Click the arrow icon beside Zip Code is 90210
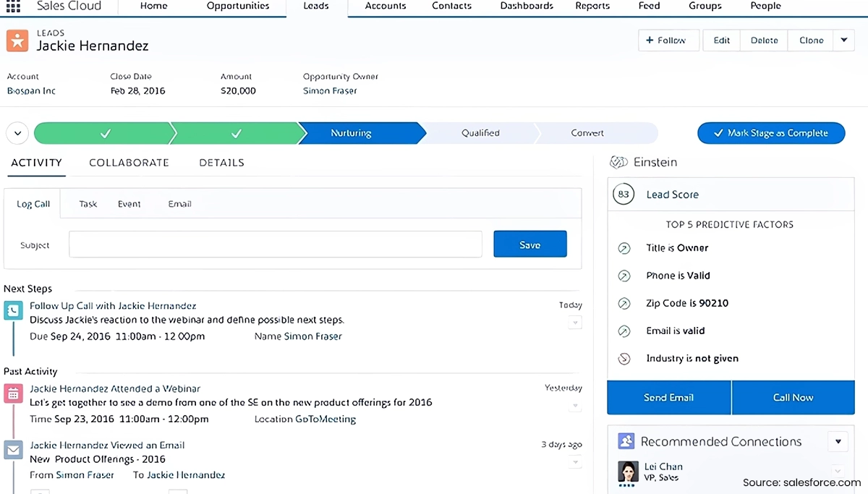Image resolution: width=868 pixels, height=494 pixels. click(624, 303)
